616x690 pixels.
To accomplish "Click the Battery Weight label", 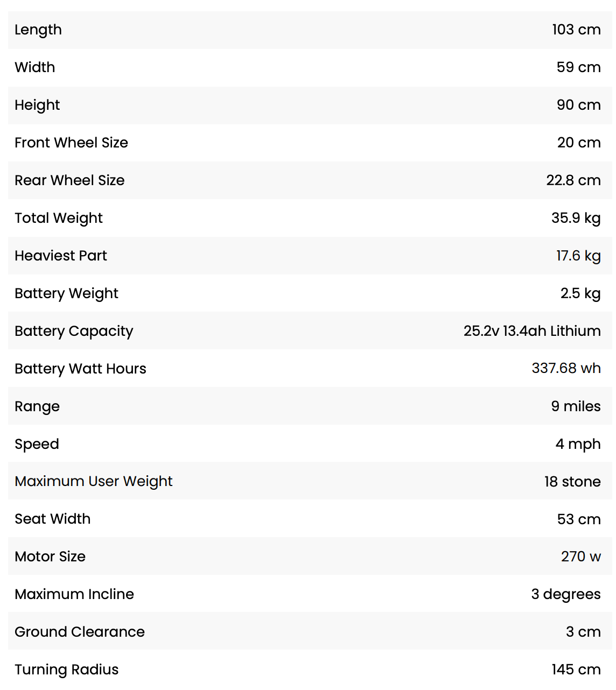I will pyautogui.click(x=66, y=293).
